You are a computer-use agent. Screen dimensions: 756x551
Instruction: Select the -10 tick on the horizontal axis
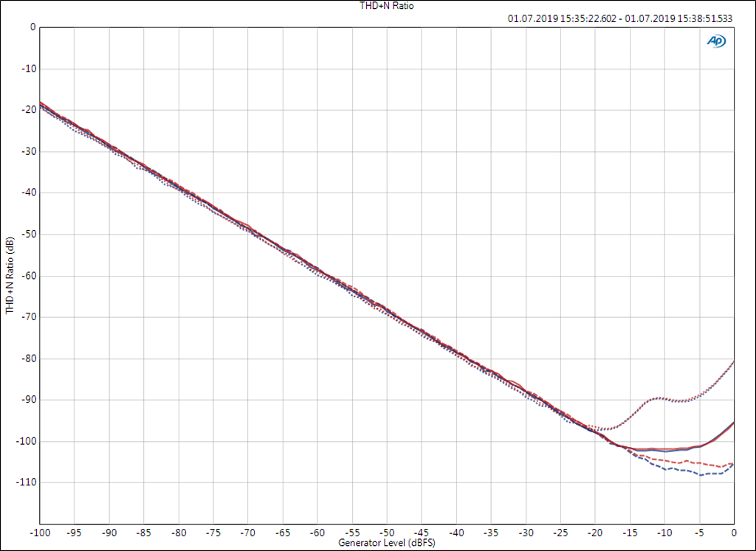[664, 533]
